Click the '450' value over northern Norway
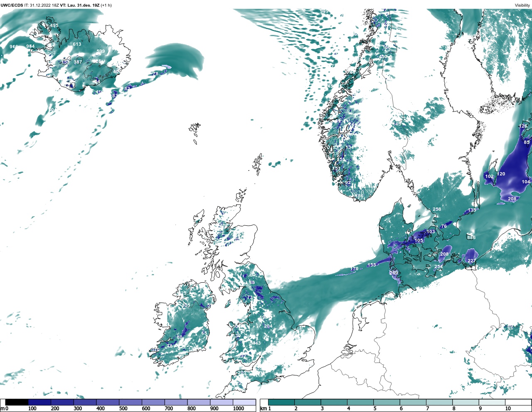This screenshot has height=412, width=532. [x=383, y=57]
